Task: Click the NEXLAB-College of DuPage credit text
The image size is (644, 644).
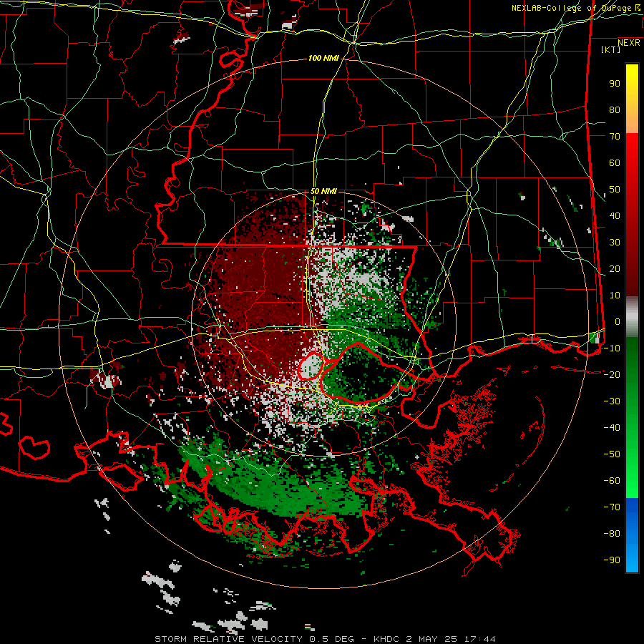Action: (575, 8)
